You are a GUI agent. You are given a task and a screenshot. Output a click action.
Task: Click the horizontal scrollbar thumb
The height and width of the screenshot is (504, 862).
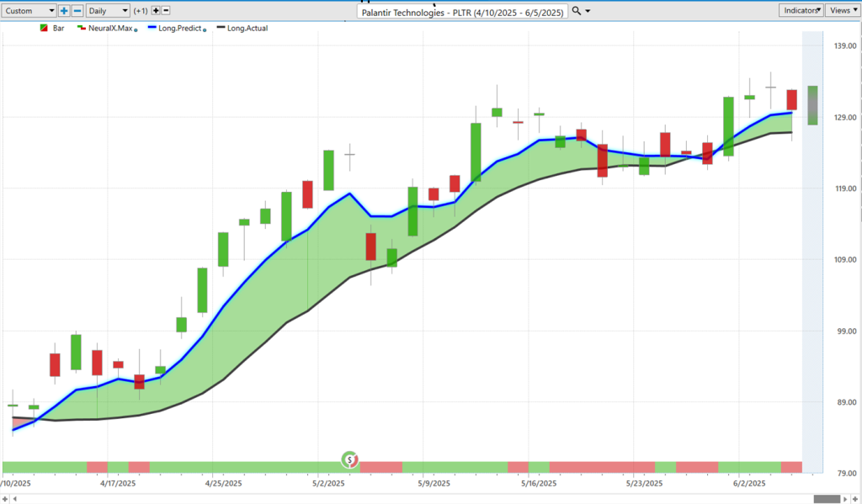[827, 499]
